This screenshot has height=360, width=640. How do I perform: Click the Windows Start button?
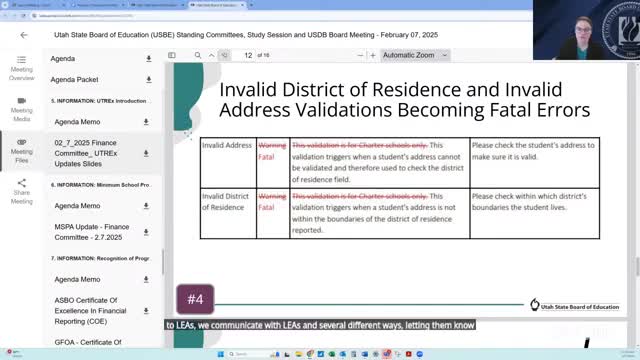221,354
